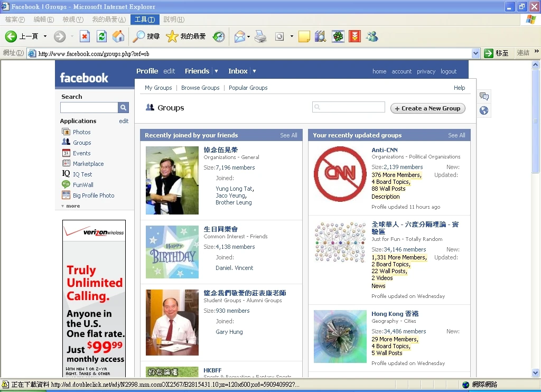Switch to My Groups tab
The image size is (541, 392).
coord(158,88)
